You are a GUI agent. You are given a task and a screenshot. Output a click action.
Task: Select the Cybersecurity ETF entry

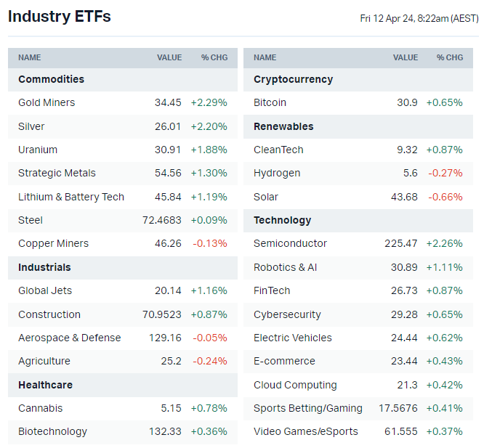pyautogui.click(x=286, y=314)
